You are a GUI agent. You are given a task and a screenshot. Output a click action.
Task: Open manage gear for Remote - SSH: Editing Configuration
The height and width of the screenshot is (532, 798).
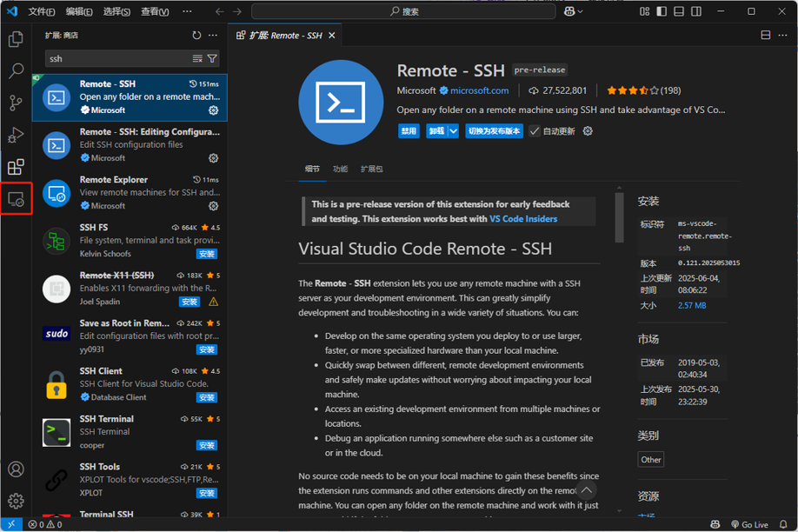coord(213,158)
